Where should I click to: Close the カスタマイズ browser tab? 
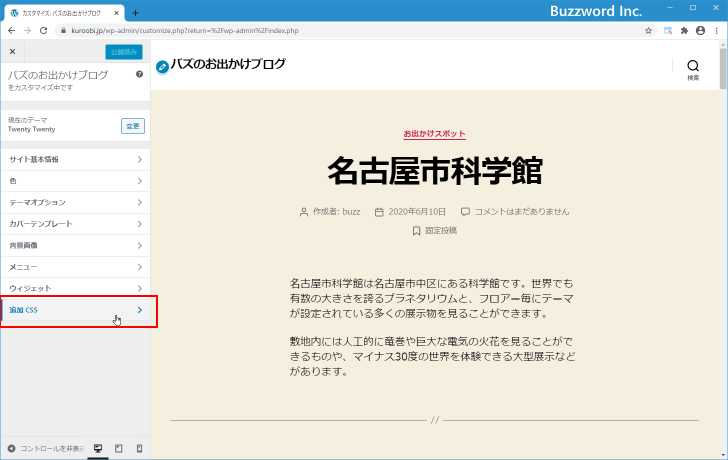coord(117,13)
